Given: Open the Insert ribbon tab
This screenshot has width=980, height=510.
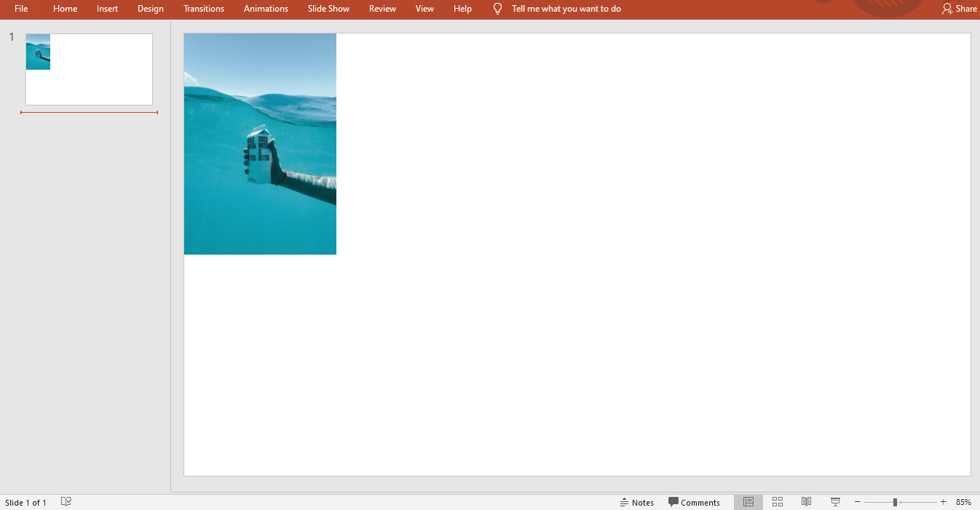Looking at the screenshot, I should 107,9.
